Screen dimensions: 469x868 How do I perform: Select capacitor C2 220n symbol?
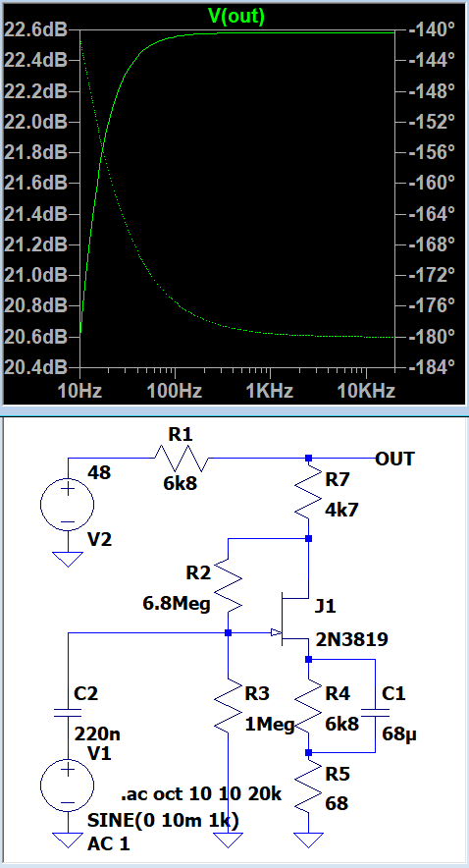pos(68,711)
